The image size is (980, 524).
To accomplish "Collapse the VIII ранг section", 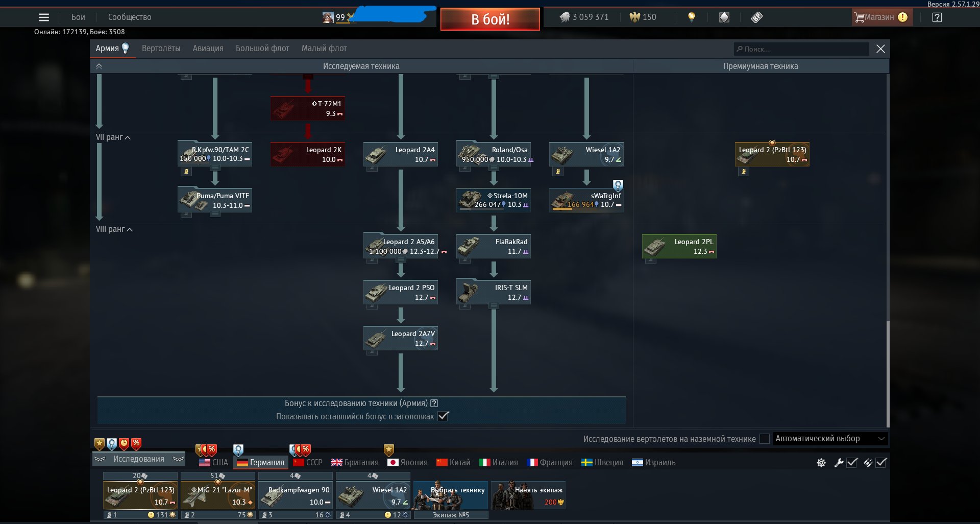I will [x=114, y=229].
